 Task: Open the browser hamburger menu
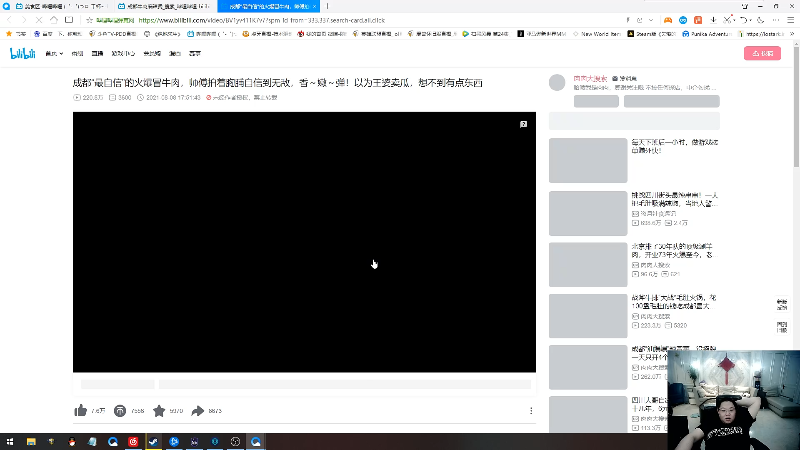point(790,20)
